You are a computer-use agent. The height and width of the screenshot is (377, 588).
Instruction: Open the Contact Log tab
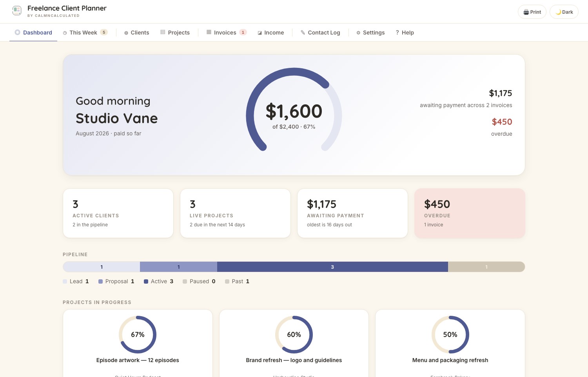320,33
